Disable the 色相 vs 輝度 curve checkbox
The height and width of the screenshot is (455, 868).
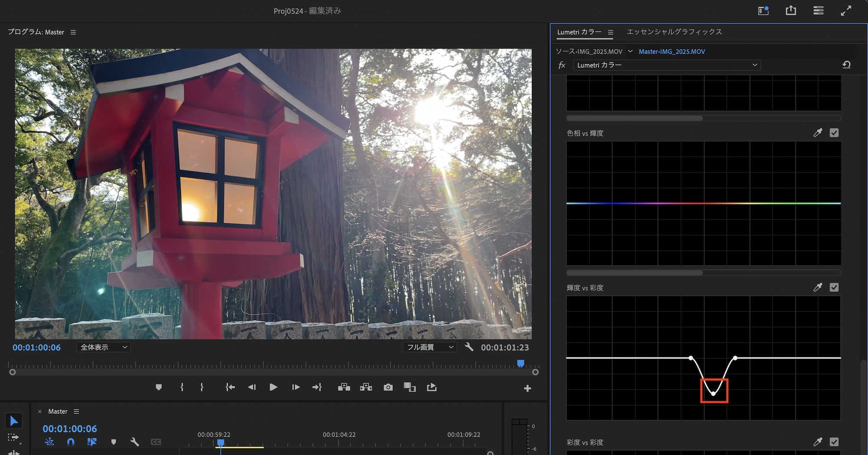834,133
